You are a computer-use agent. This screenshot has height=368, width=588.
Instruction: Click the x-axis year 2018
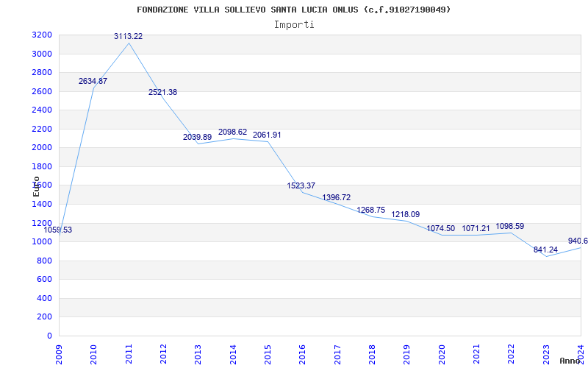(x=372, y=354)
